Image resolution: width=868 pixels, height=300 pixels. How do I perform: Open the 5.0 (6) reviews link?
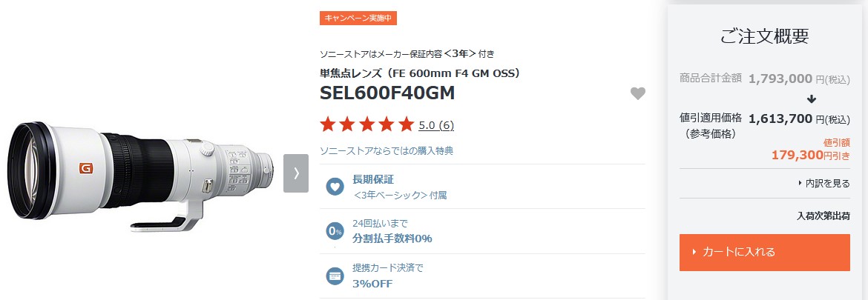point(436,125)
